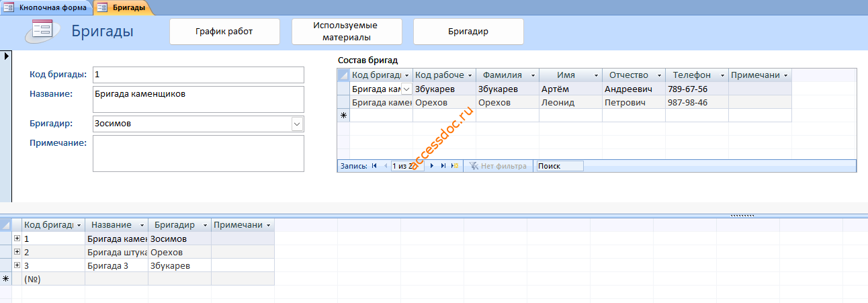Select all via bottom datasheet corner selector
868x303 pixels.
pos(6,225)
